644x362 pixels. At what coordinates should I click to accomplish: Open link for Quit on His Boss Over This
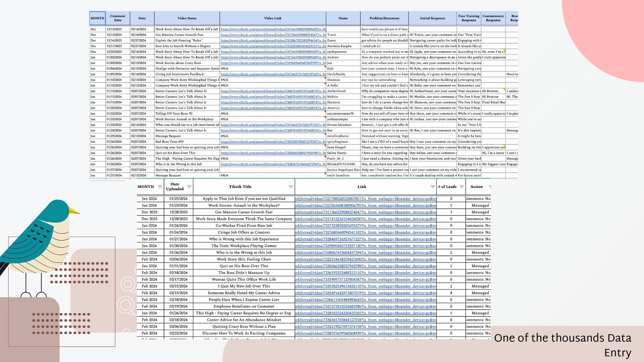[x=366, y=266]
